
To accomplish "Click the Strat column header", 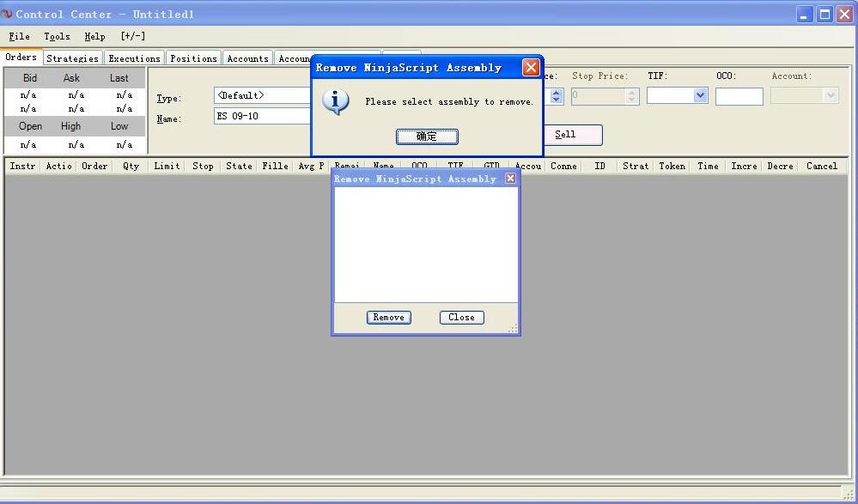I will (x=636, y=166).
